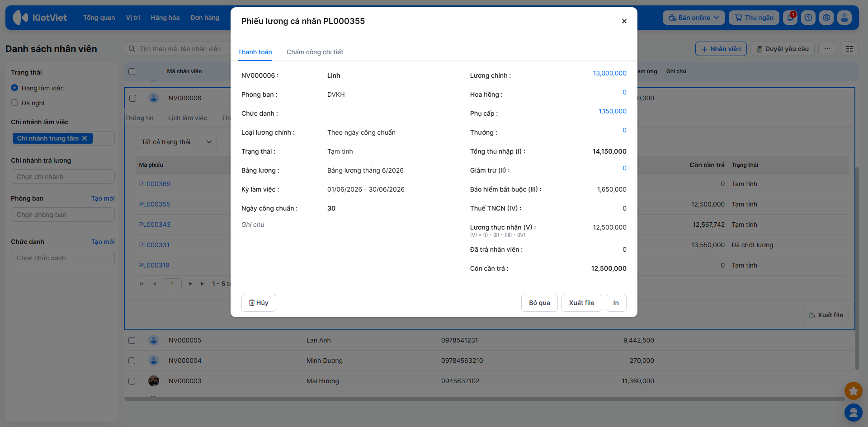Click Tạo mới next to Phòng ban
This screenshot has height=427, width=868.
tap(103, 198)
